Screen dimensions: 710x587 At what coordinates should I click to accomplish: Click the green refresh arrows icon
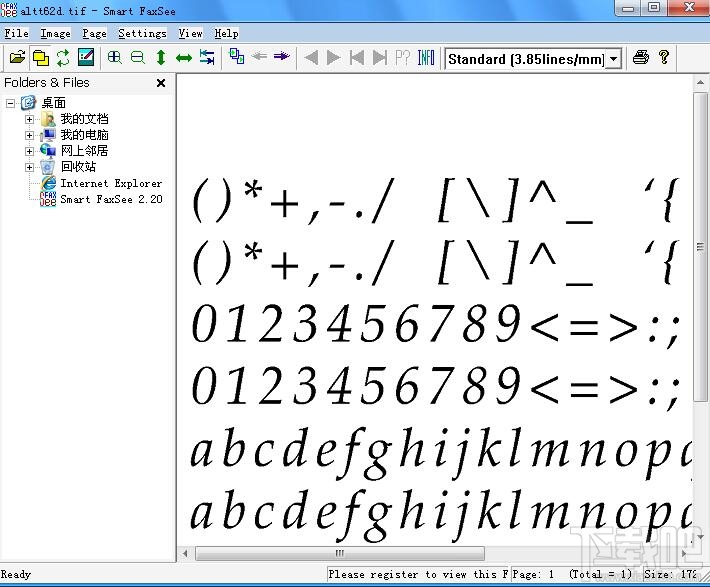tap(63, 58)
